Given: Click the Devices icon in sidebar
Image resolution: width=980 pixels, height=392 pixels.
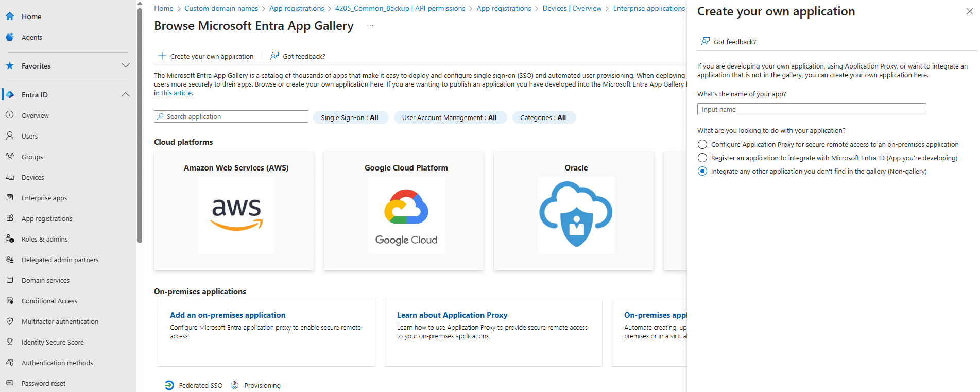Looking at the screenshot, I should [10, 177].
